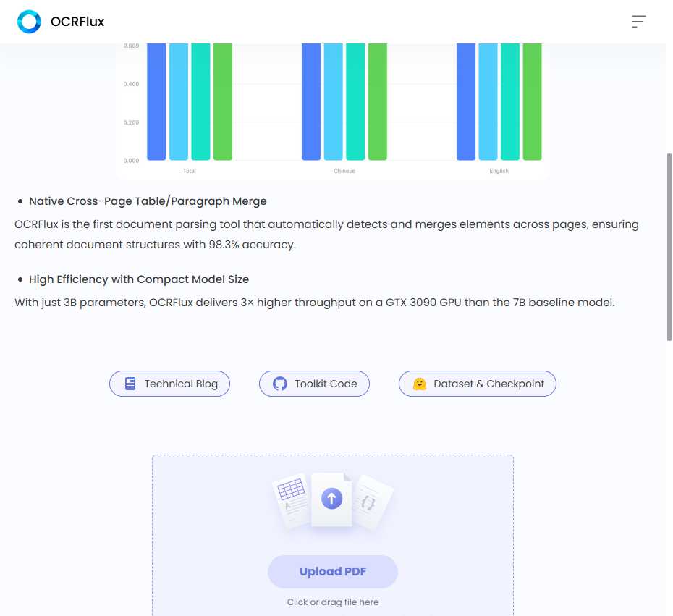This screenshot has width=673, height=616.
Task: Click the table document illustration icon
Action: click(291, 494)
